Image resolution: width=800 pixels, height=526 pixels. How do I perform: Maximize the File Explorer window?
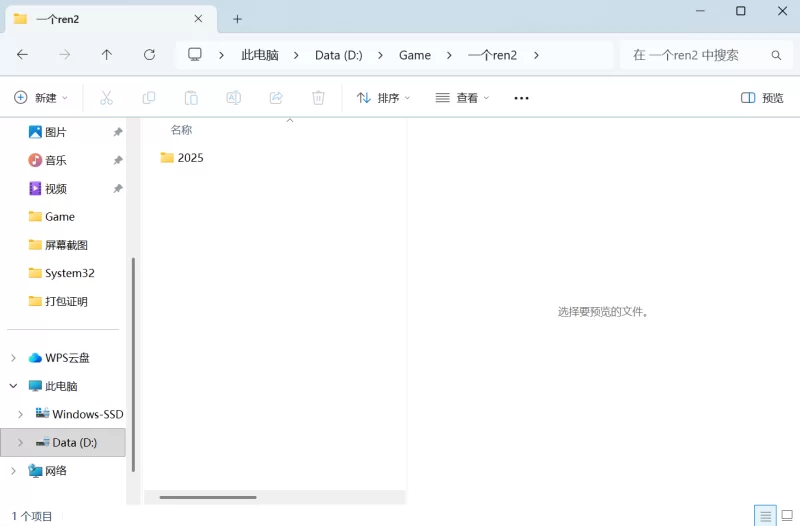click(x=741, y=11)
